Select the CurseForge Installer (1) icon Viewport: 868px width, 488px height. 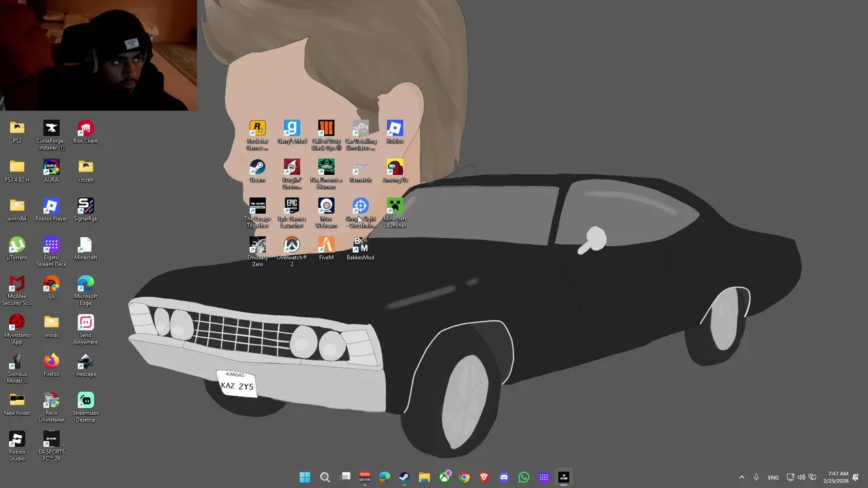tap(51, 136)
